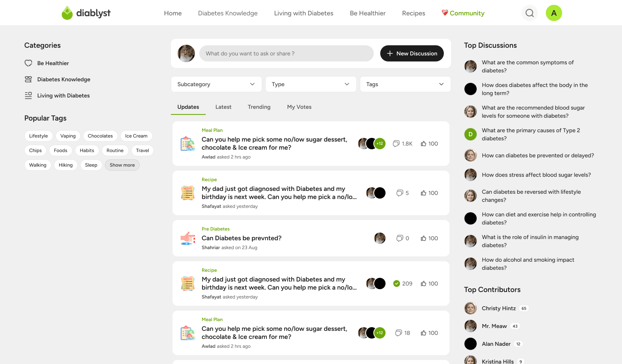This screenshot has width=622, height=364.
Task: Click the Diabetes Knowledge category icon
Action: click(x=28, y=79)
